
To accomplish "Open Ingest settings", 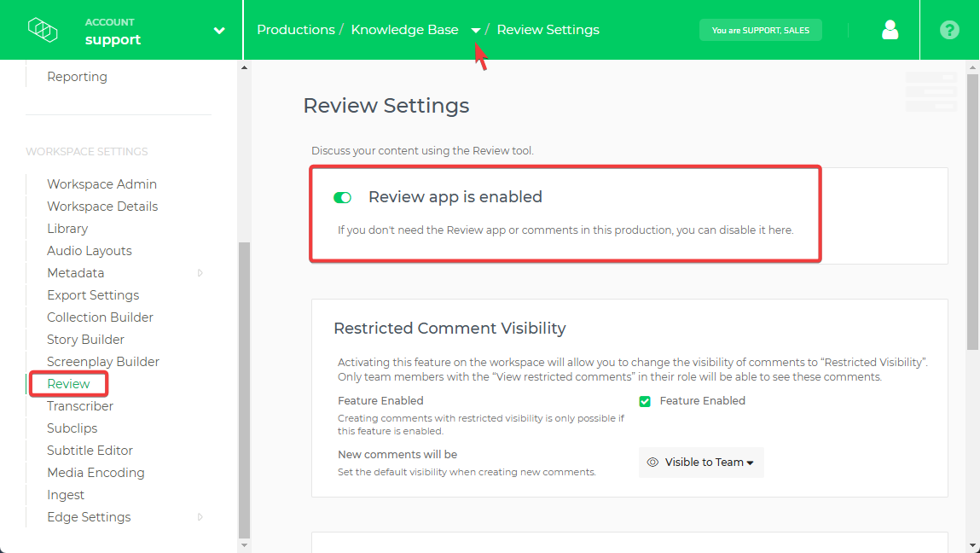I will click(x=66, y=495).
